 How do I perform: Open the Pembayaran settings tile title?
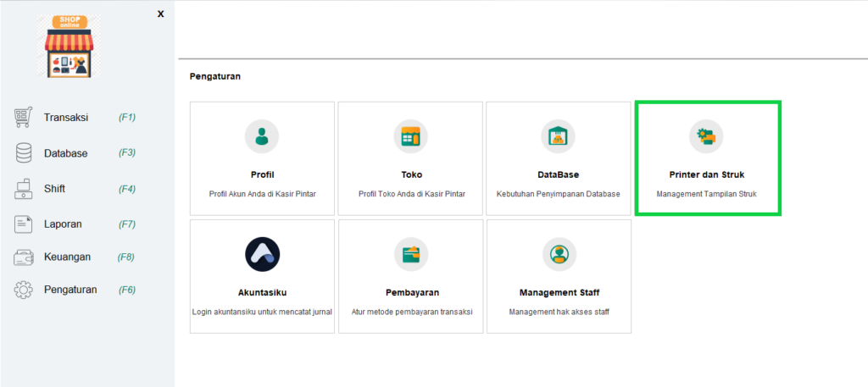point(410,293)
